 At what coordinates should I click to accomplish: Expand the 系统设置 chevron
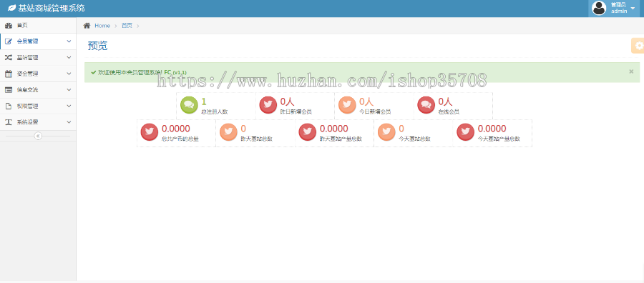click(x=69, y=122)
